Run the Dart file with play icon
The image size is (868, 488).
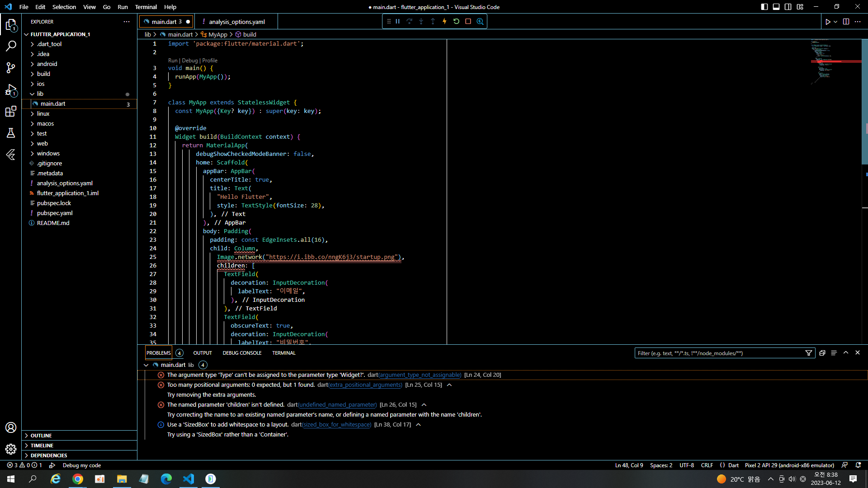tap(828, 22)
